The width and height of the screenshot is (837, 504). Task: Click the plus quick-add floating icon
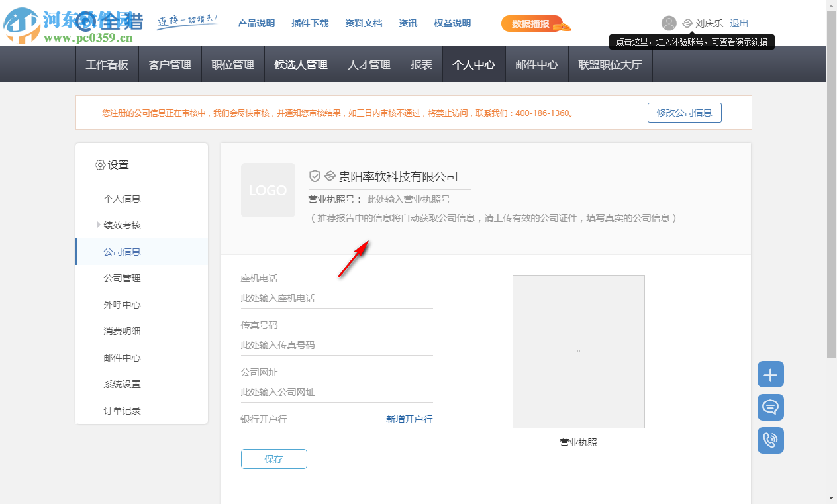point(771,374)
